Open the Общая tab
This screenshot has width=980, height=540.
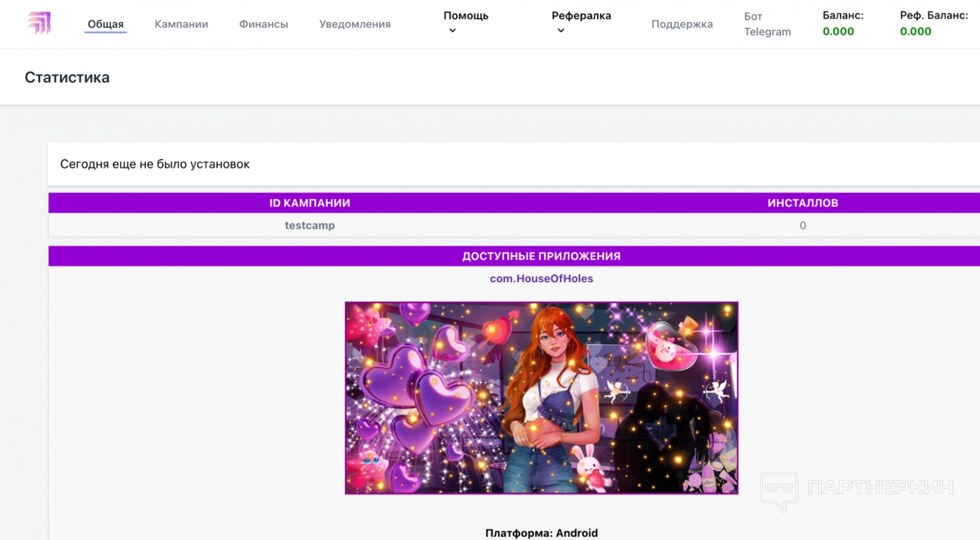point(106,24)
